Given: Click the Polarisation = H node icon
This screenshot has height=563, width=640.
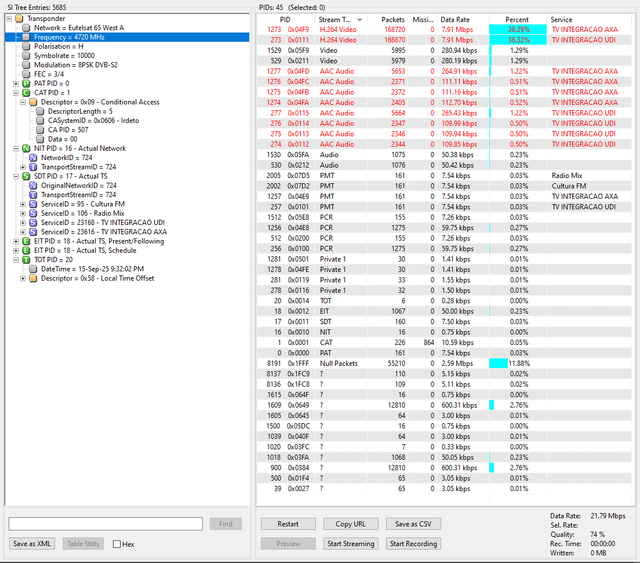Looking at the screenshot, I should pos(26,46).
